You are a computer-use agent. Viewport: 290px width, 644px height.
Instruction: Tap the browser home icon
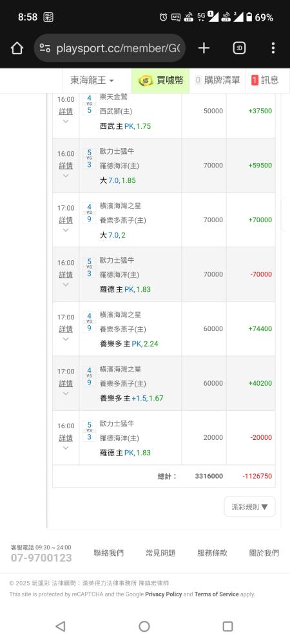(x=17, y=48)
